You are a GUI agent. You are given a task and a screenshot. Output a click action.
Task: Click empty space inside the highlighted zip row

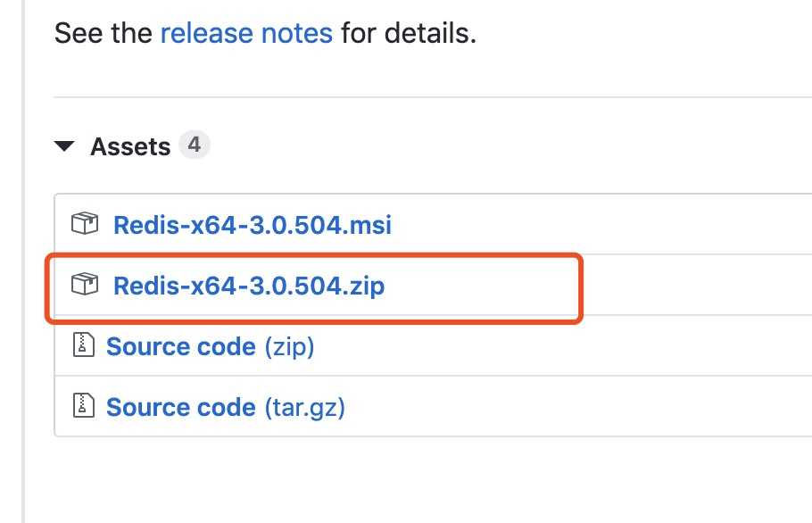(x=482, y=286)
